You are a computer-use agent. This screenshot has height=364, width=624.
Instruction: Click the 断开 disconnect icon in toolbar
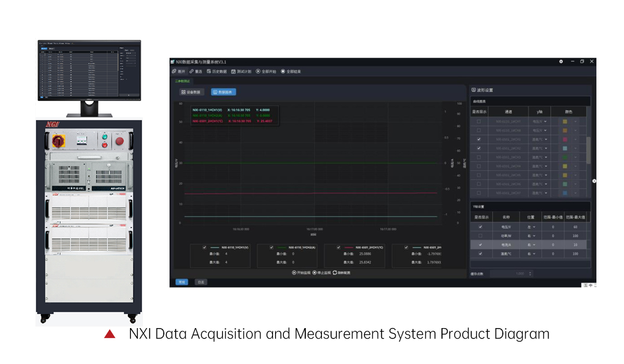pyautogui.click(x=174, y=71)
